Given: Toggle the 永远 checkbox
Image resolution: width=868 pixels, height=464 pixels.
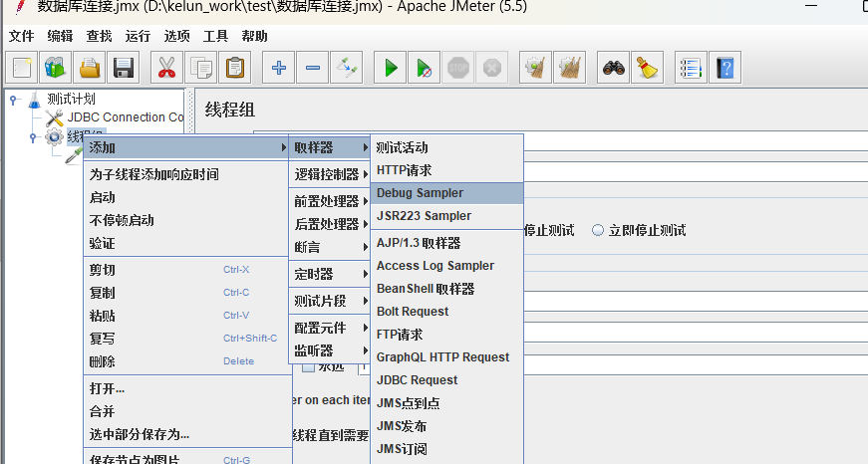Looking at the screenshot, I should pos(308,367).
